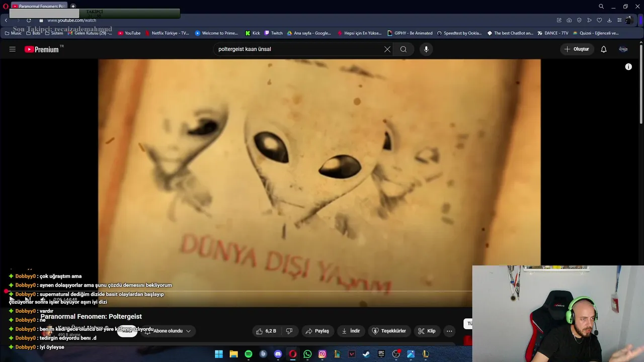Screen dimensions: 644x362
Task: Expand the Abone olundu subscription dropdown
Action: click(x=168, y=331)
